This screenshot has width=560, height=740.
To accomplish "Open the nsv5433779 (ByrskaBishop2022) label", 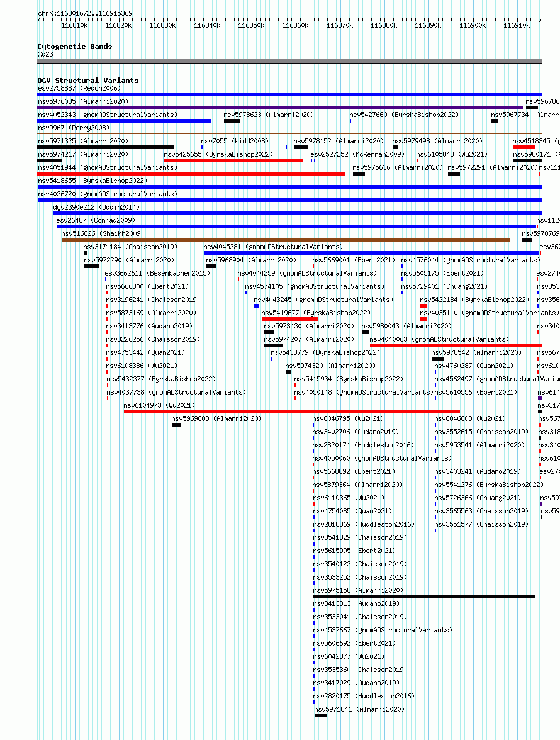I will click(325, 352).
